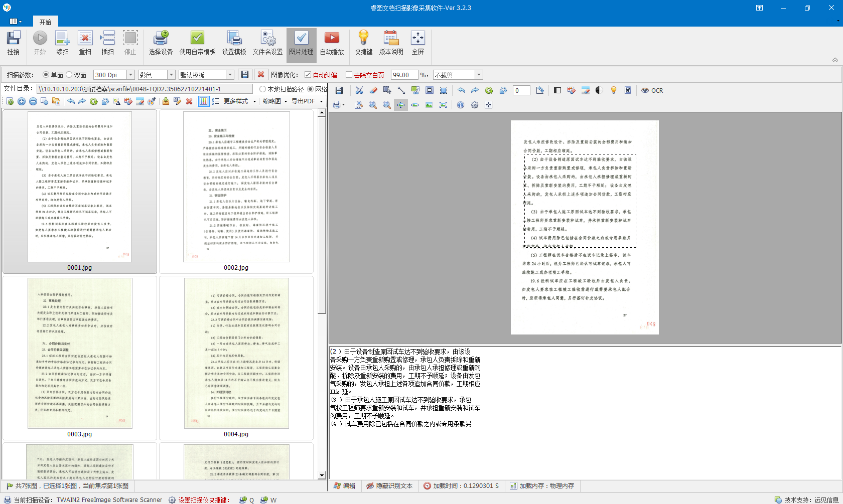Toggle 去除空白页 remove blank pages checkbox

coord(349,75)
